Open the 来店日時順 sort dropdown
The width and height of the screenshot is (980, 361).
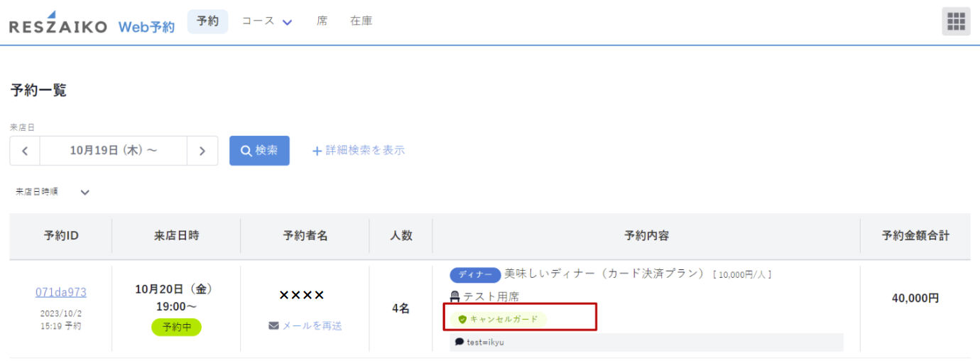(x=53, y=192)
